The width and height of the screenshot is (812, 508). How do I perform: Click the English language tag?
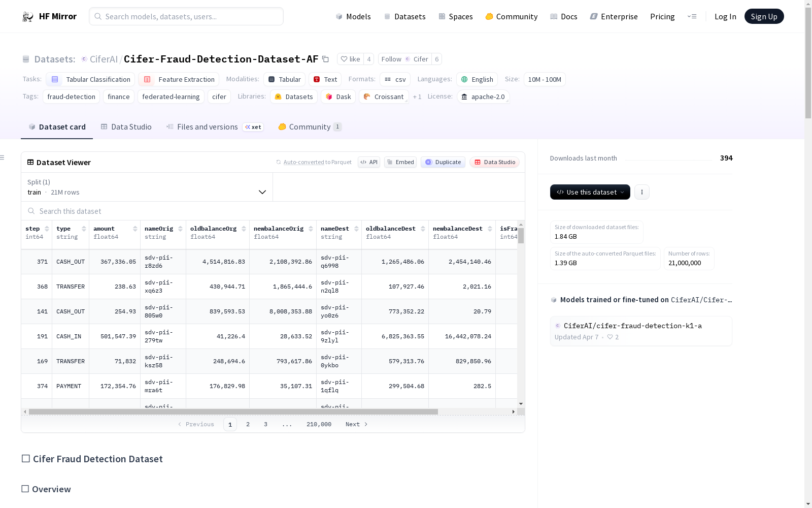pyautogui.click(x=477, y=79)
